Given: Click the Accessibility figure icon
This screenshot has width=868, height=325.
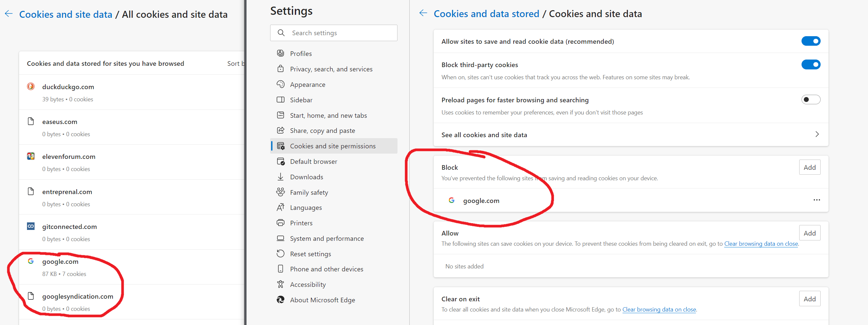Looking at the screenshot, I should point(280,284).
